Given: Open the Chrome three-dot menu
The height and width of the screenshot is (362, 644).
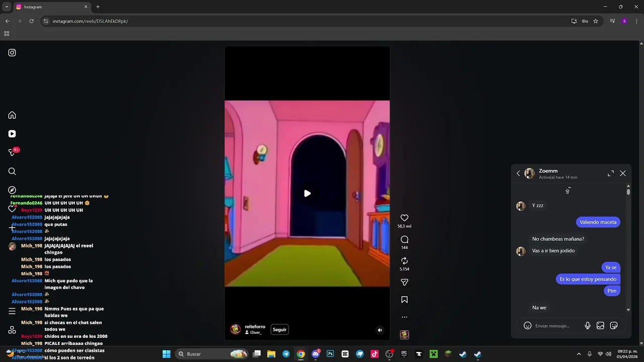Looking at the screenshot, I should tap(637, 21).
